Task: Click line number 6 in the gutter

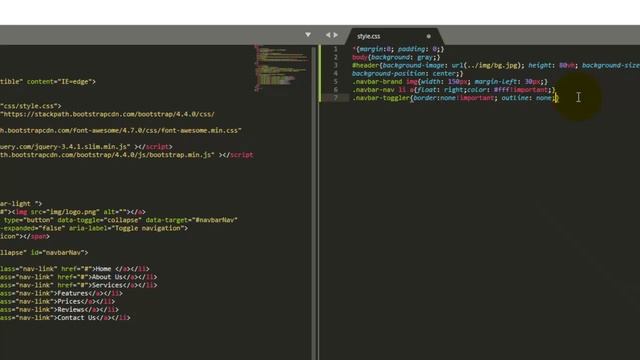Action: (336, 90)
